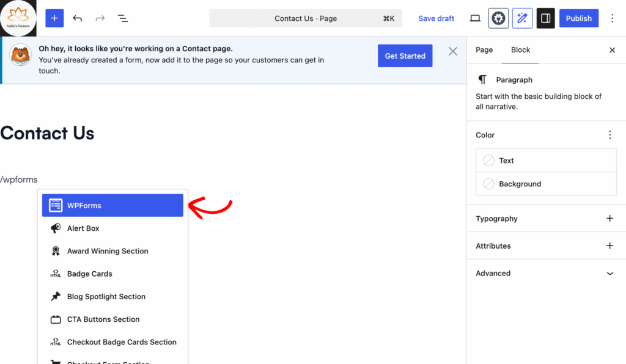This screenshot has width=626, height=364.
Task: Publish the page
Action: click(x=578, y=18)
